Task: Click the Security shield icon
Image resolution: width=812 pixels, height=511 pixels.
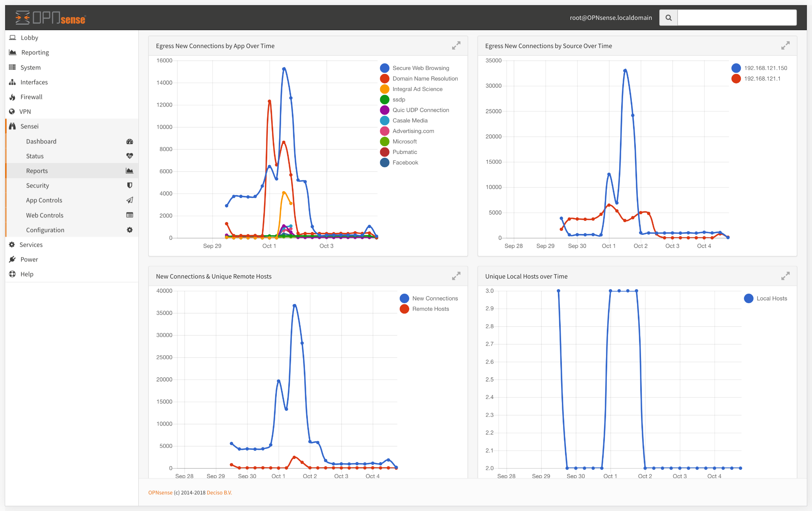Action: point(130,186)
